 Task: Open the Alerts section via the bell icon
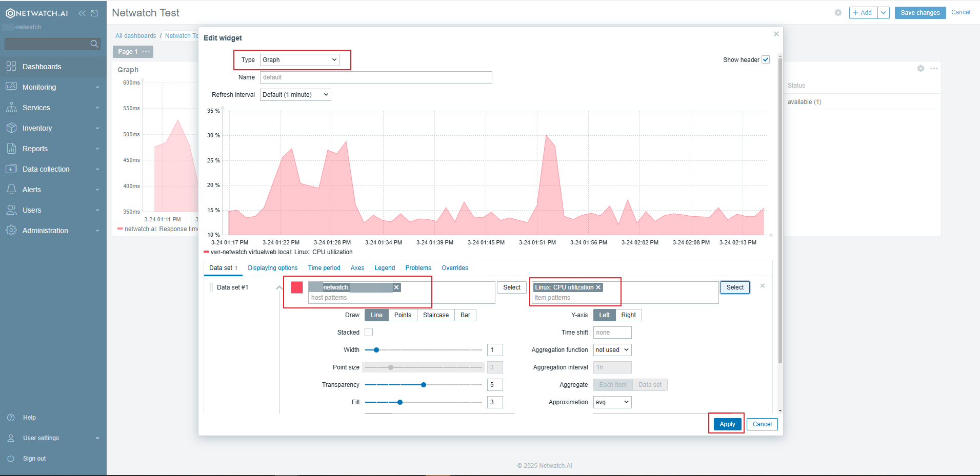(x=12, y=189)
